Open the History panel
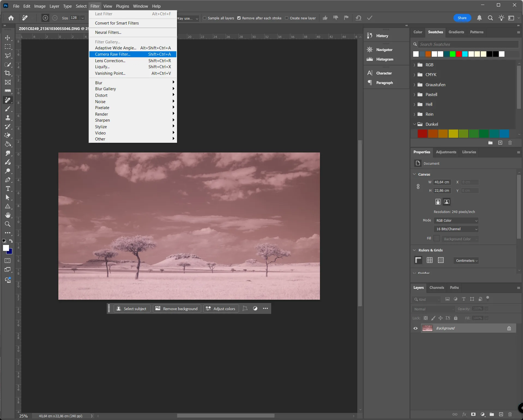The height and width of the screenshot is (420, 523). click(382, 36)
